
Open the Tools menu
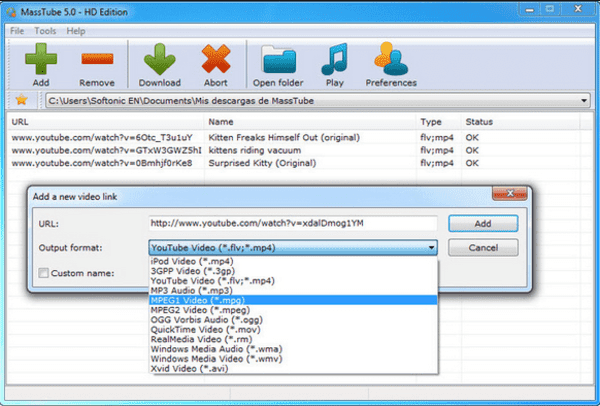click(45, 31)
